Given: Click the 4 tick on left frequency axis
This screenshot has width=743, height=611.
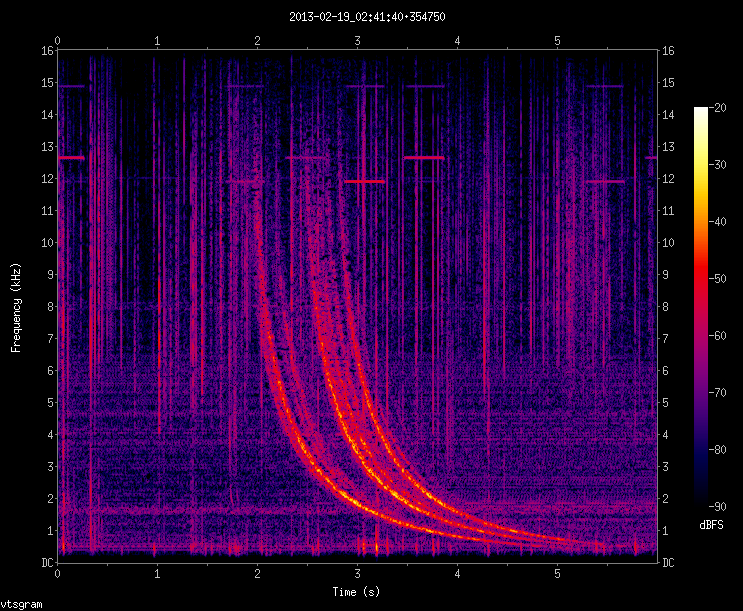Looking at the screenshot, I should click(49, 434).
